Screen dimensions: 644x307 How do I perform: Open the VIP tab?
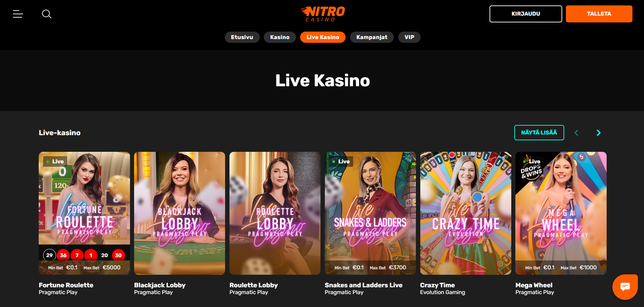tap(409, 37)
